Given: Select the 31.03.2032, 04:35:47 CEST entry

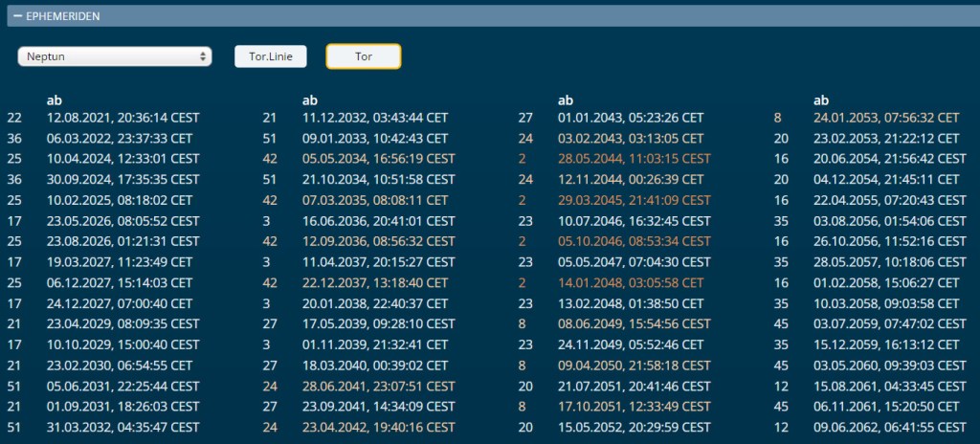Looking at the screenshot, I should [122, 428].
